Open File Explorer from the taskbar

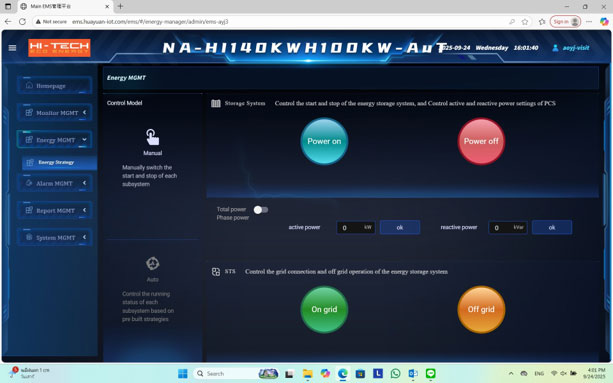[x=307, y=374]
